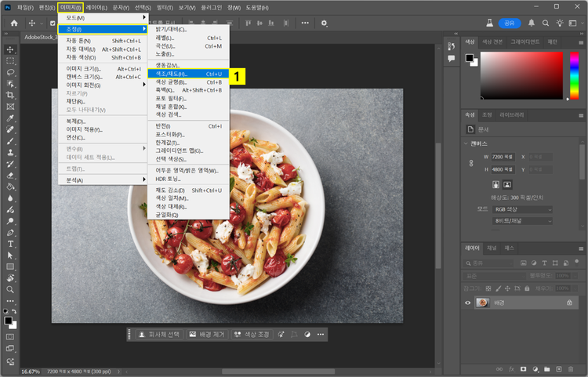Click the landscape canvas orientation button
Screen dimensions: 588x377
point(507,184)
